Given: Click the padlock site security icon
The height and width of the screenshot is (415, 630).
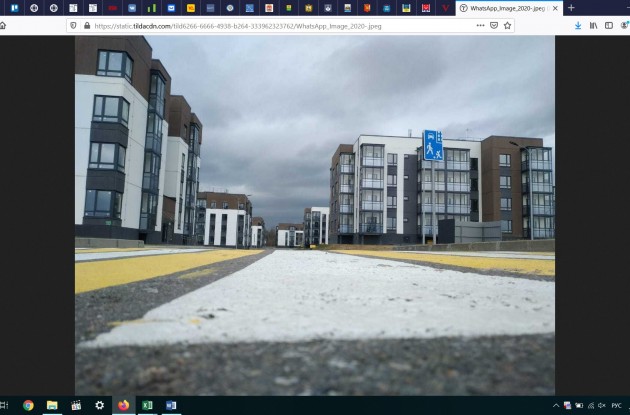Looking at the screenshot, I should click(86, 25).
